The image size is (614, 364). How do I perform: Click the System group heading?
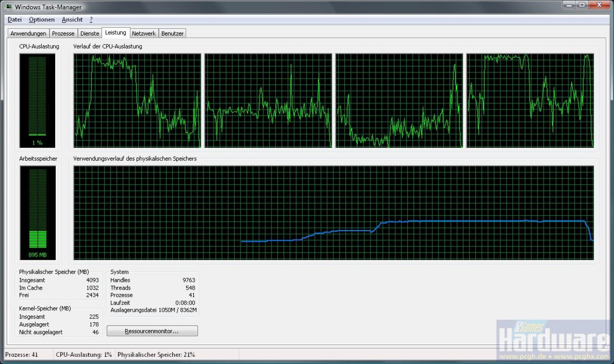[x=119, y=272]
